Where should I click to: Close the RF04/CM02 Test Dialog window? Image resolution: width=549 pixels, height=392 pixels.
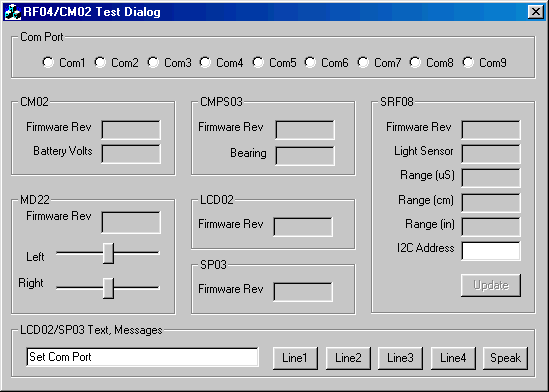coord(536,12)
